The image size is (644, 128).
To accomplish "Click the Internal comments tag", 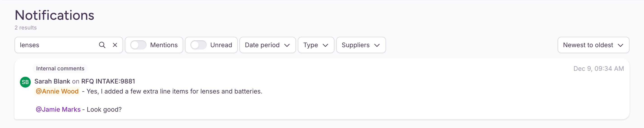I will 60,69.
